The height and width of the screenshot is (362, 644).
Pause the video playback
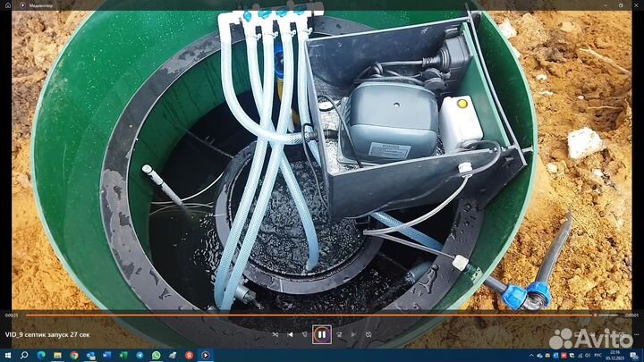pyautogui.click(x=321, y=335)
